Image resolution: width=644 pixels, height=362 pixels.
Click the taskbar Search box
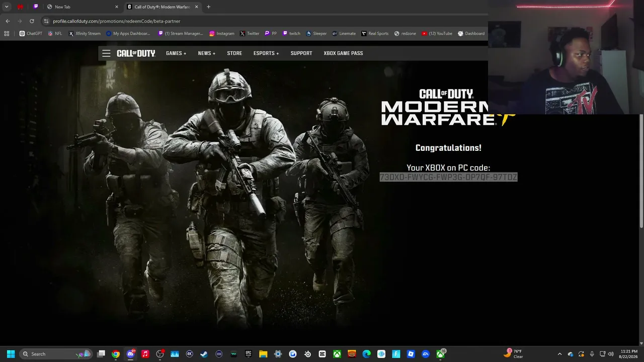[55, 354]
